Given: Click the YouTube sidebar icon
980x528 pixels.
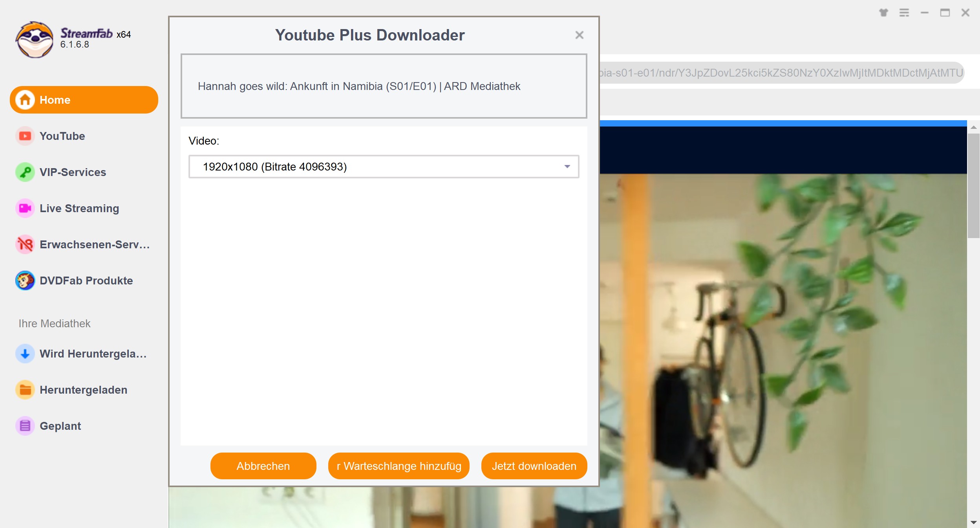Looking at the screenshot, I should 25,136.
